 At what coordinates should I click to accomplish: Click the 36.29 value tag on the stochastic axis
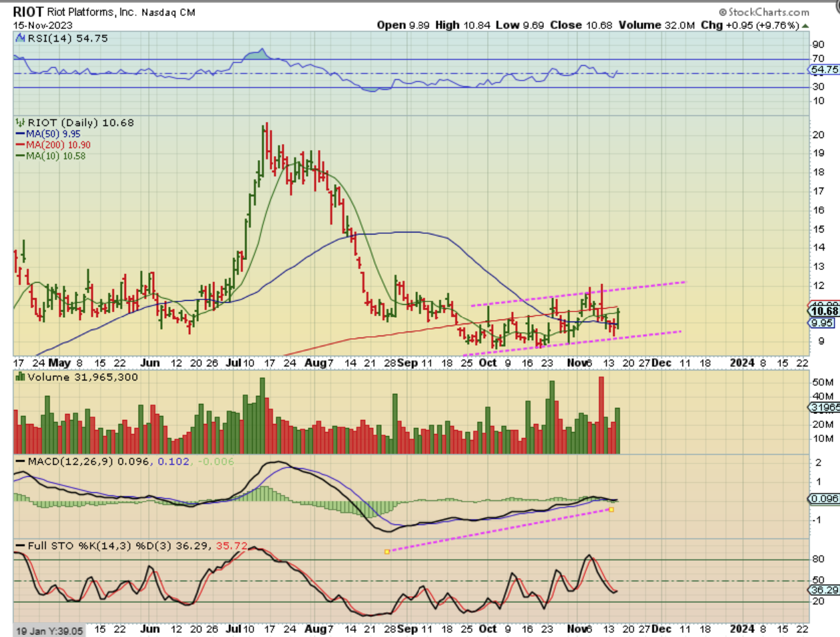click(x=823, y=591)
